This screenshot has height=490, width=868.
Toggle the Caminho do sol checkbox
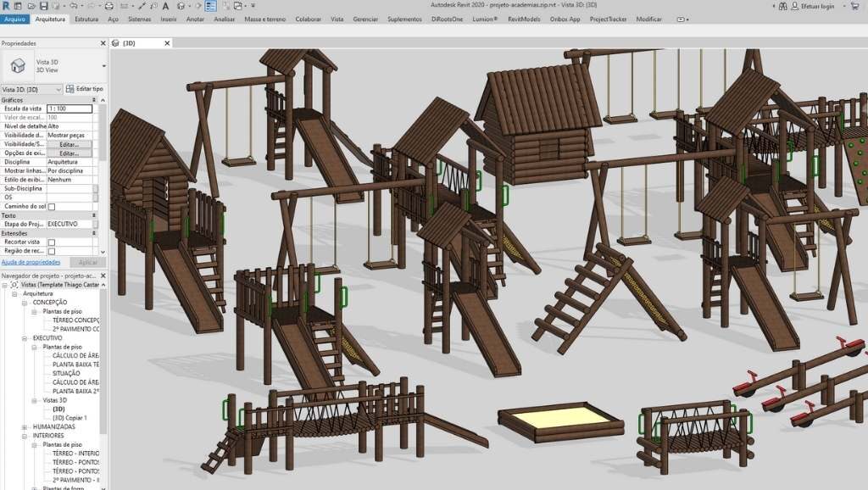coord(52,206)
